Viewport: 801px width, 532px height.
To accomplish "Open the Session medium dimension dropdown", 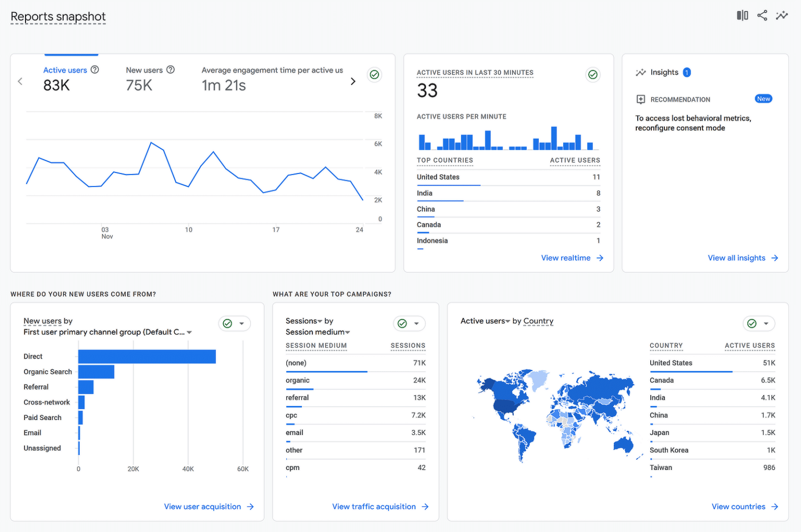I will pos(348,332).
